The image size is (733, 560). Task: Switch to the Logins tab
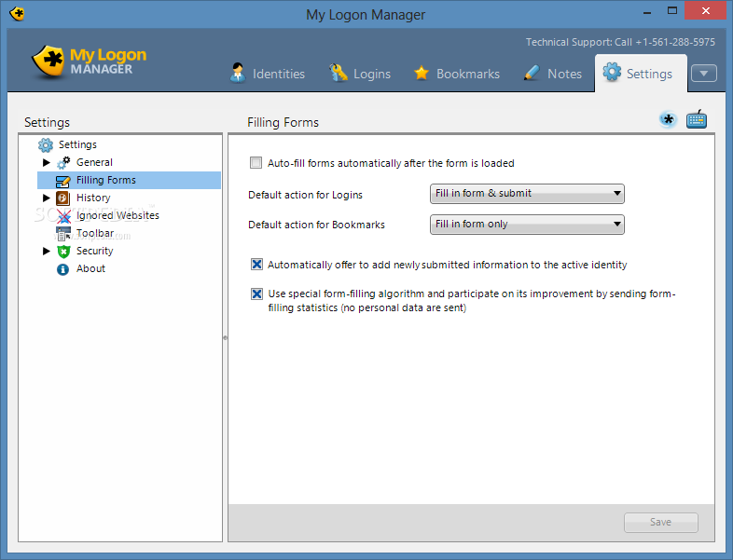click(x=360, y=74)
